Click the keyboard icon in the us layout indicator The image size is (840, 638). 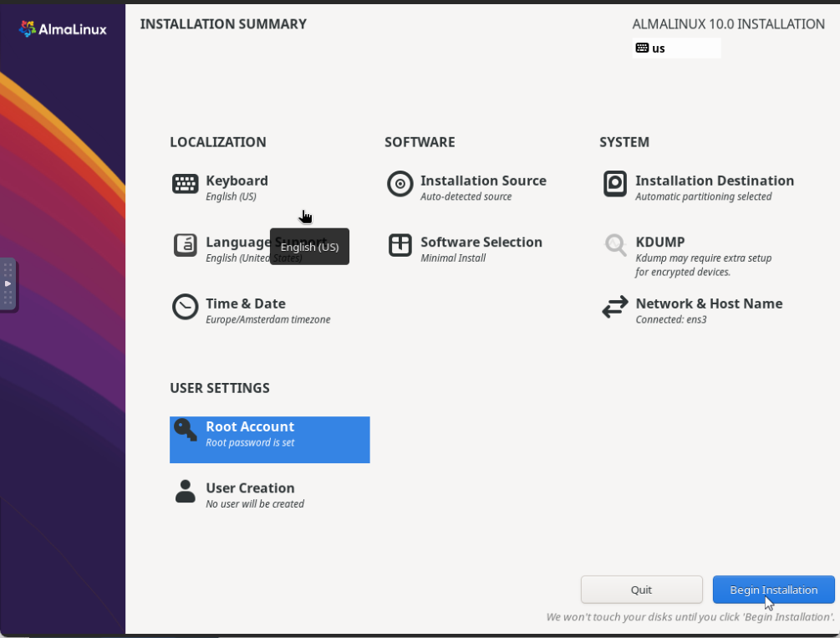click(642, 48)
